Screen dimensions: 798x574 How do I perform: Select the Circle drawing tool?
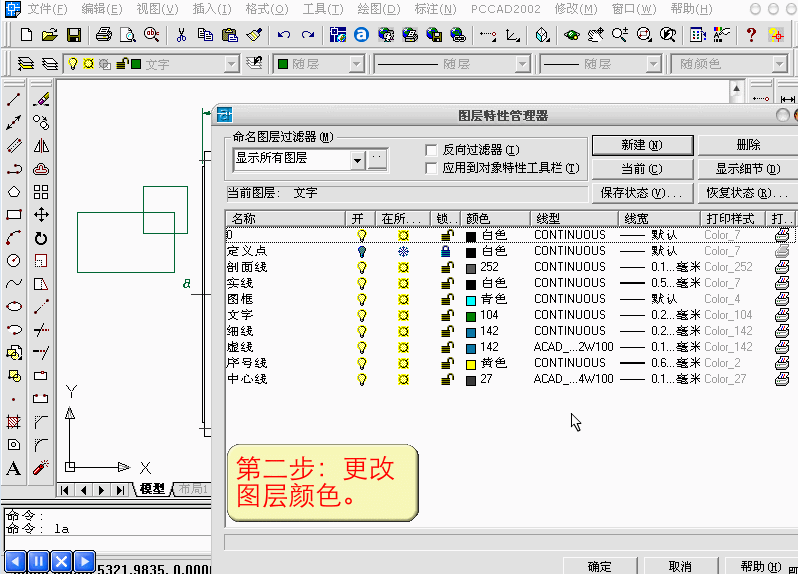tap(14, 261)
